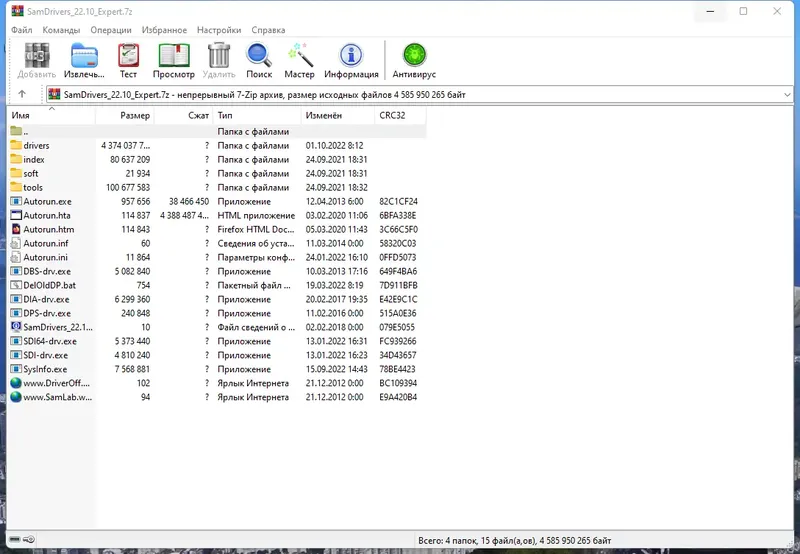
Task: Select the DIA-drv.exe file
Action: coord(46,299)
